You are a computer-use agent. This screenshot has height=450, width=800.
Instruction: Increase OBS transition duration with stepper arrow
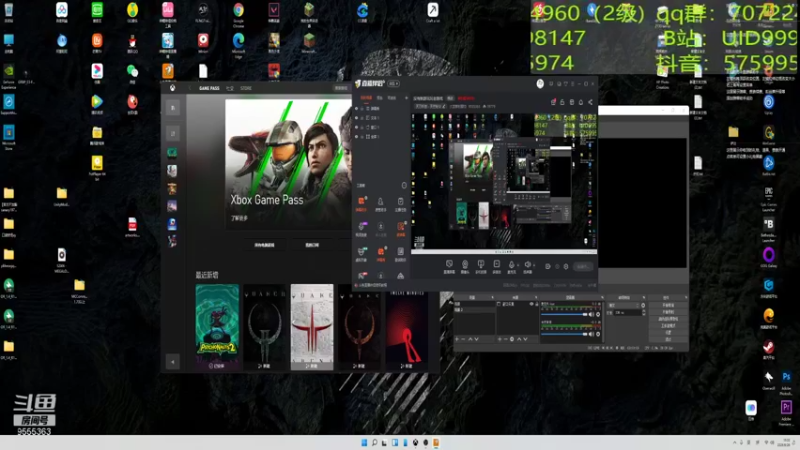644,311
